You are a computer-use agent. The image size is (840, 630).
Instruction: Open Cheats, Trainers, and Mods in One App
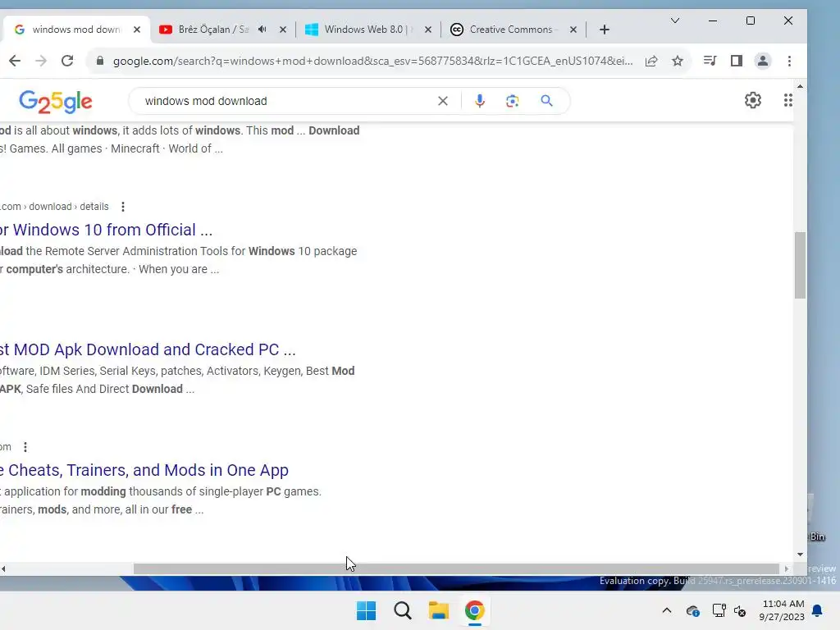pos(144,470)
